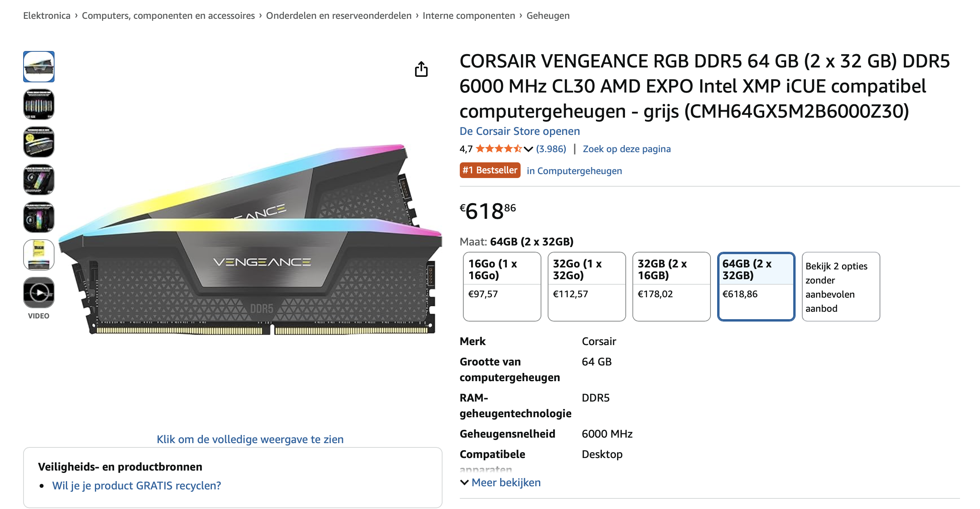Open the yellow packaging thumbnail image
The height and width of the screenshot is (509, 980).
39,255
